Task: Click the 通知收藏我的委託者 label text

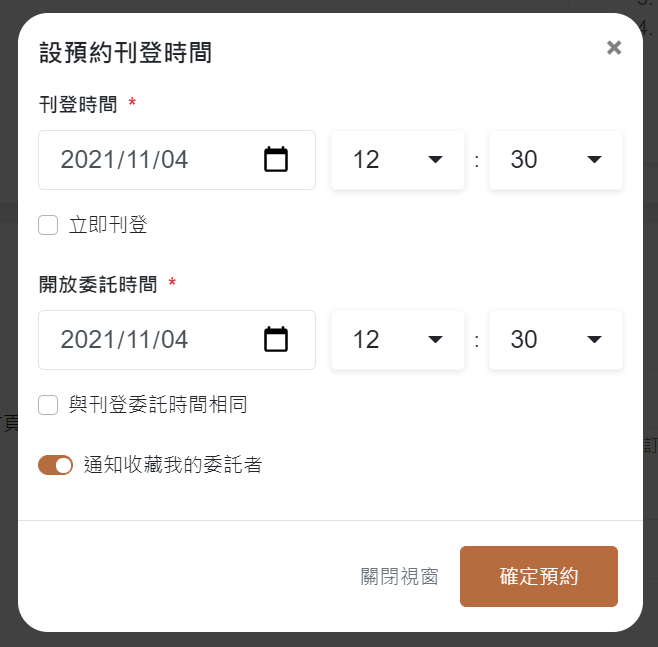Action: [x=173, y=465]
